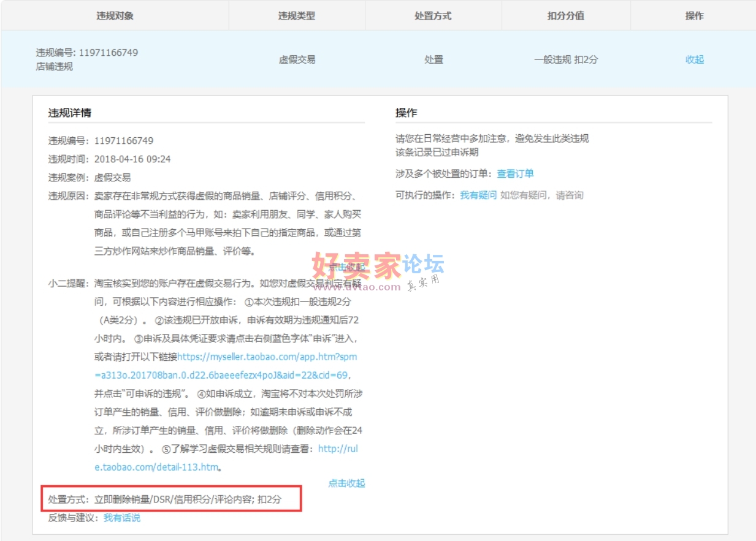Open the myseller.taobao.com appeal link
This screenshot has height=541, width=756.
(267, 357)
